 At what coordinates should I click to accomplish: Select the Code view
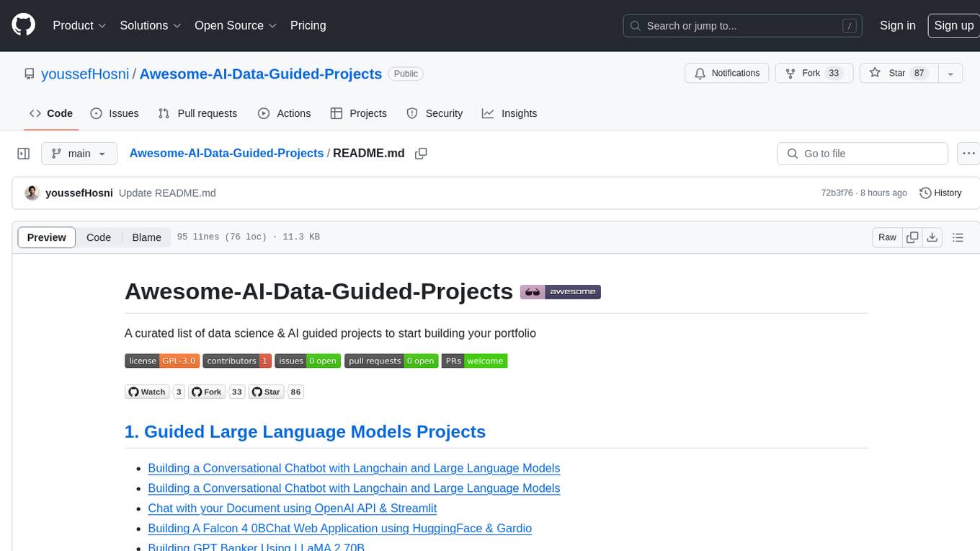(99, 237)
